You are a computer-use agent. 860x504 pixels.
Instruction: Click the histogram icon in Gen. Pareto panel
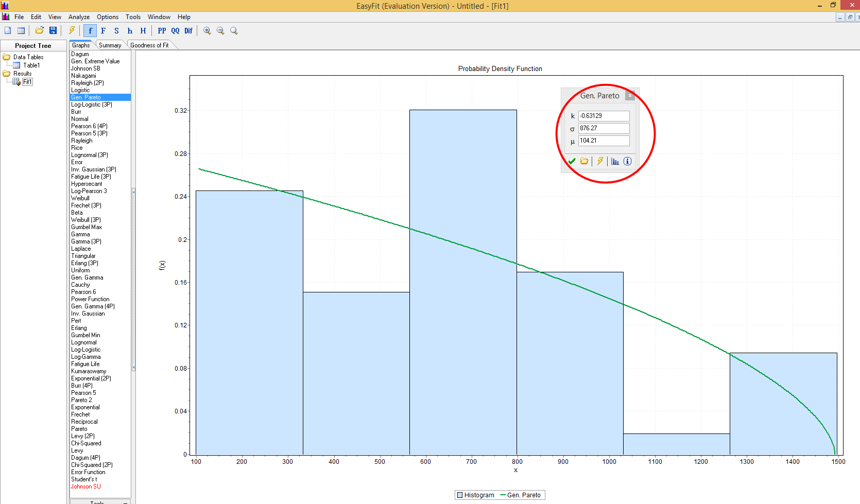point(615,161)
